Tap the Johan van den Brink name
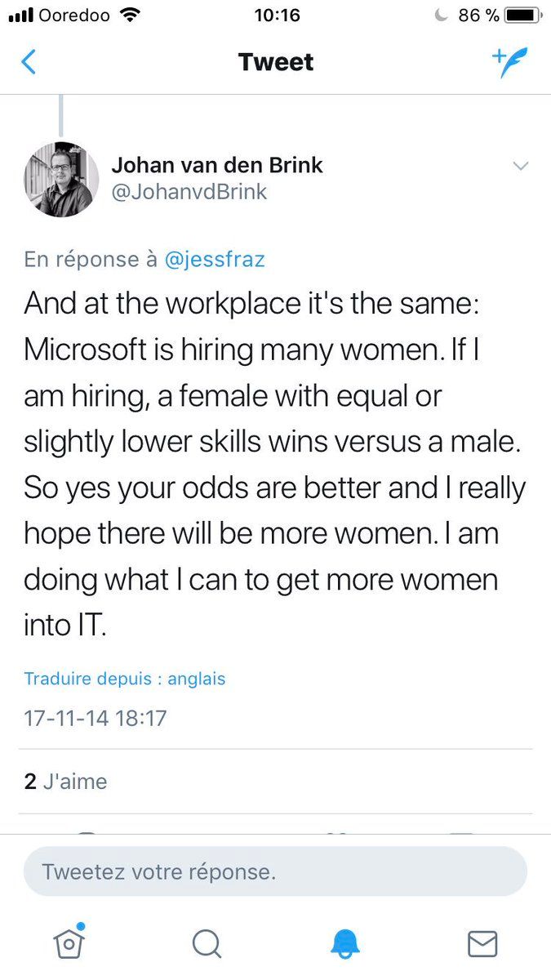Screen dimensions: 551x980 [x=216, y=165]
